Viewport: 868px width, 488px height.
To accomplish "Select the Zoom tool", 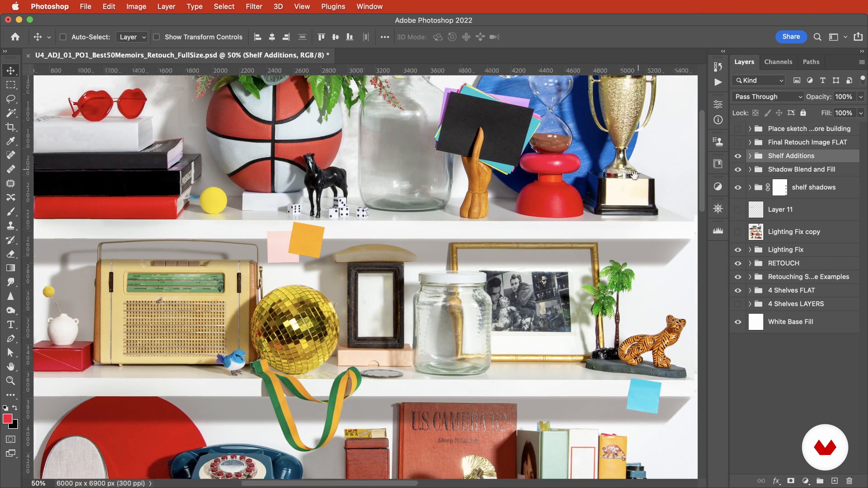I will point(11,380).
